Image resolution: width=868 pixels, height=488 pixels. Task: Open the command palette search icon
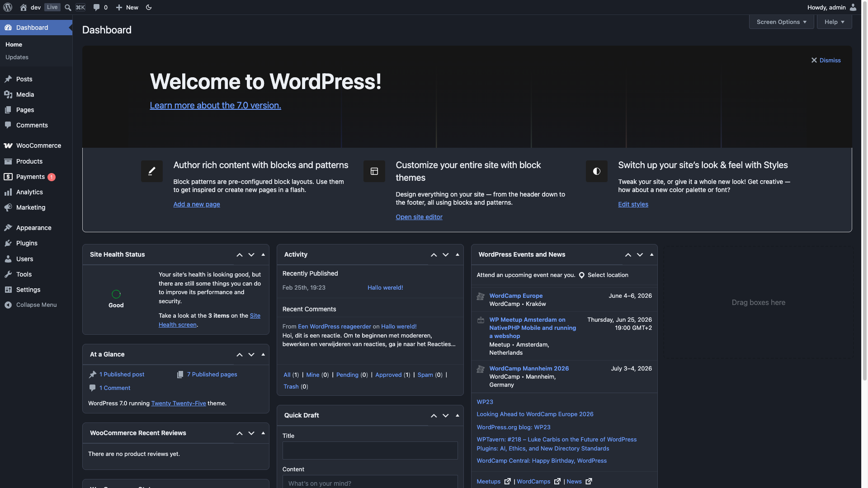[x=68, y=7]
